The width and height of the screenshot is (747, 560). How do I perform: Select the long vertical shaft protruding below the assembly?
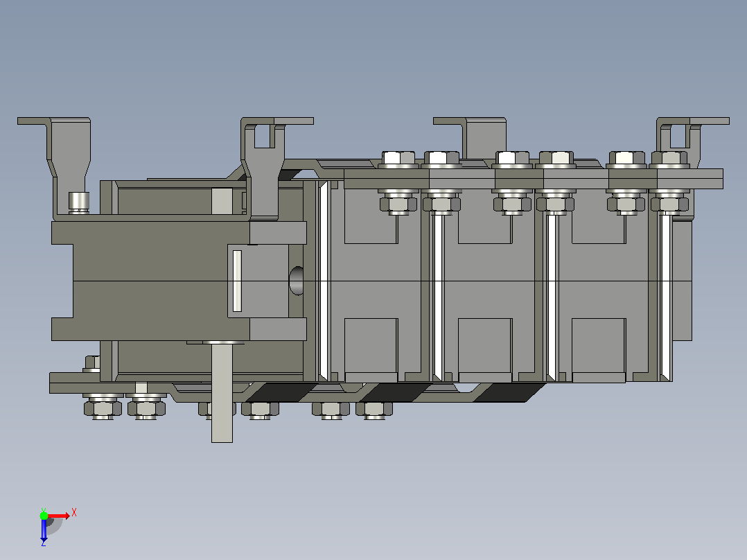[x=222, y=392]
